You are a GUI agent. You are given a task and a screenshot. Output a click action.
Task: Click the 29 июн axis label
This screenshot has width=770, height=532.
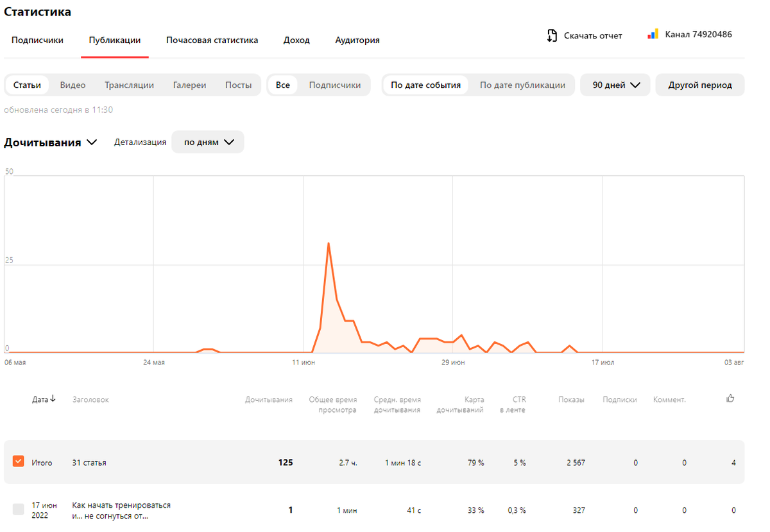click(x=453, y=363)
